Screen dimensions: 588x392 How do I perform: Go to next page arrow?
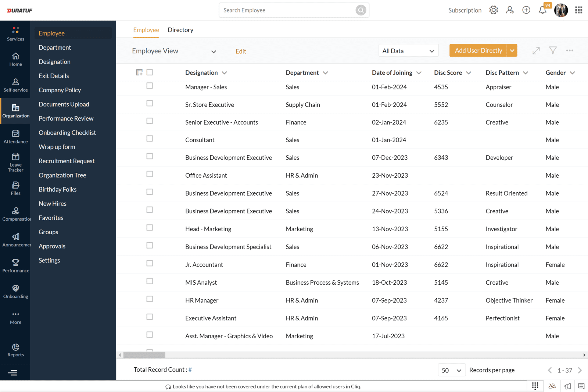(580, 370)
